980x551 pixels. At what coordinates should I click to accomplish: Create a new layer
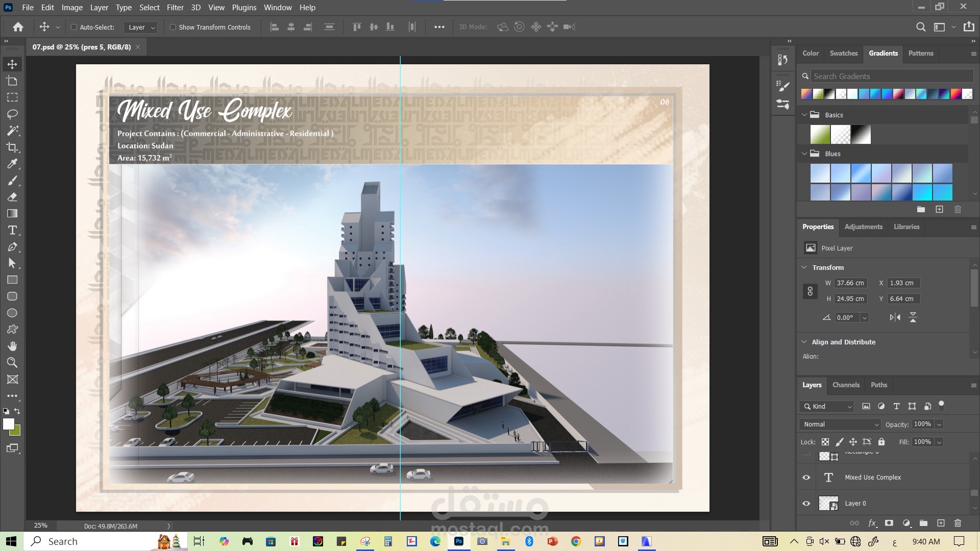(x=941, y=523)
